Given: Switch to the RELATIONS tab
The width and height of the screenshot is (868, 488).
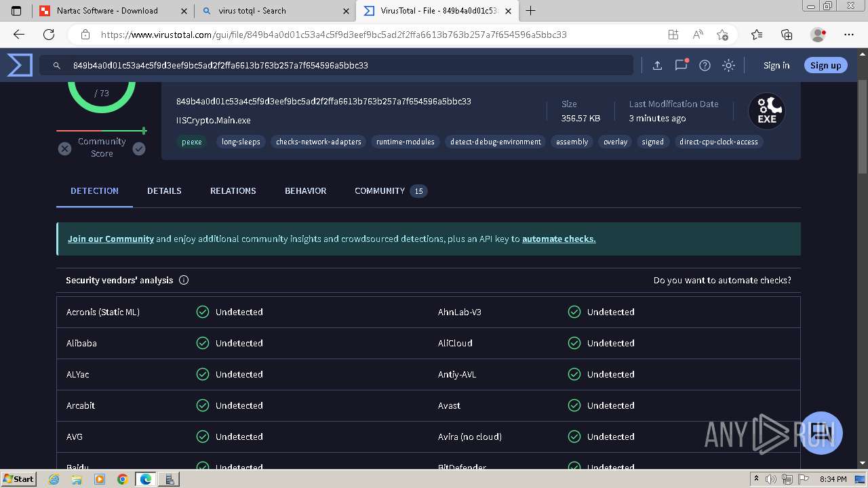Looking at the screenshot, I should tap(233, 191).
